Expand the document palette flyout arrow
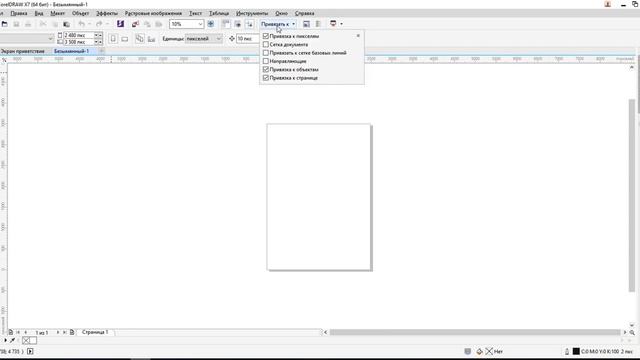640x360 pixels. click(x=5, y=340)
